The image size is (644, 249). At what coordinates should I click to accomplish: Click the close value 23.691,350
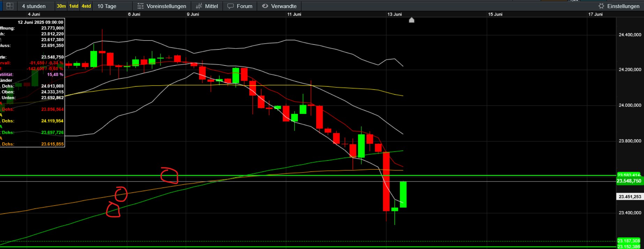tap(52, 45)
